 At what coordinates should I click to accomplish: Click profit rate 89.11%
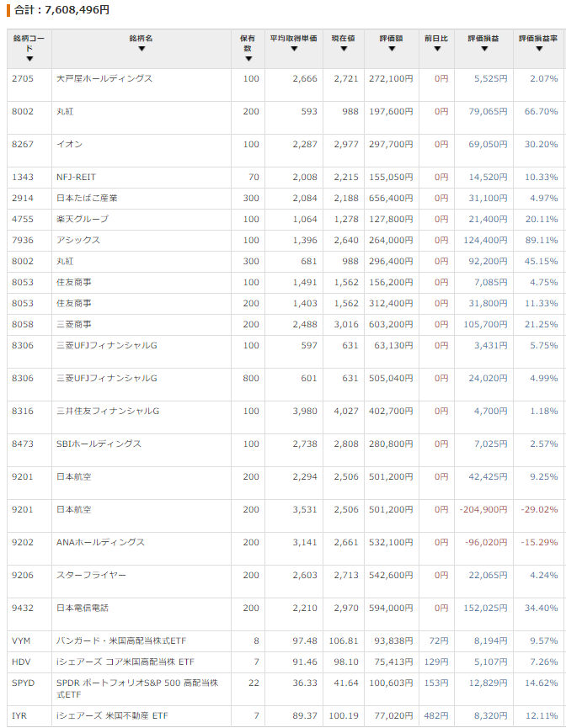click(541, 240)
